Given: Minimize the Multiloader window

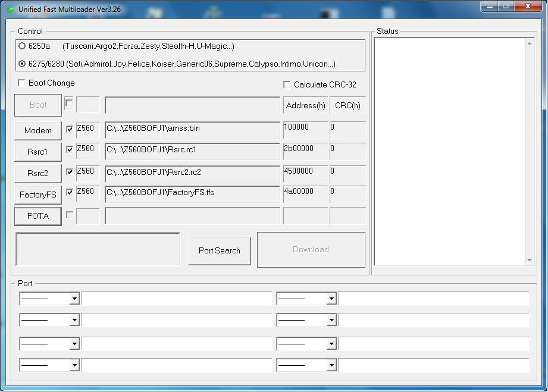Looking at the screenshot, I should pyautogui.click(x=490, y=7).
